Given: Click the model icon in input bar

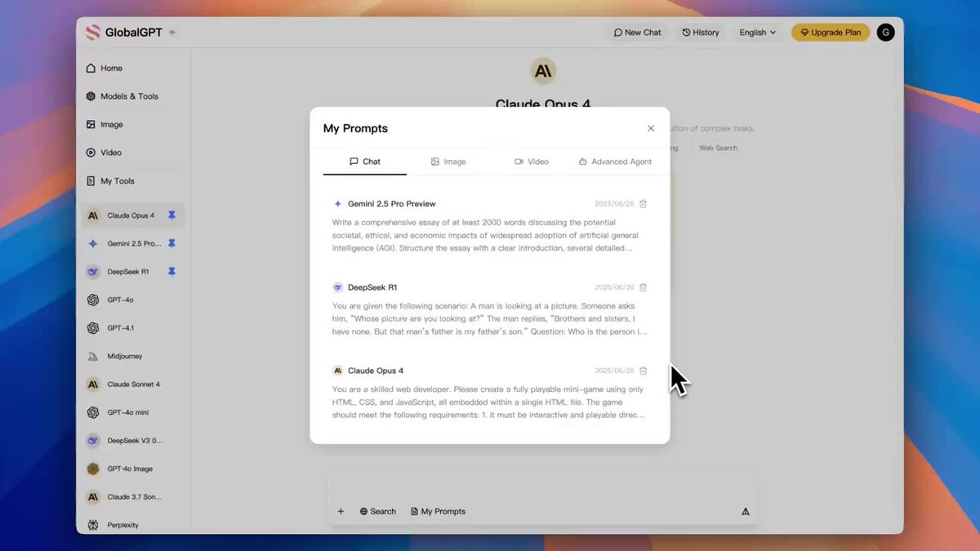Looking at the screenshot, I should coord(746,512).
